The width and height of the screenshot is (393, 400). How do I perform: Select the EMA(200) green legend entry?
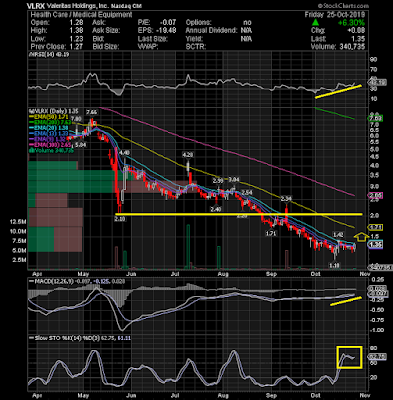[x=49, y=122]
